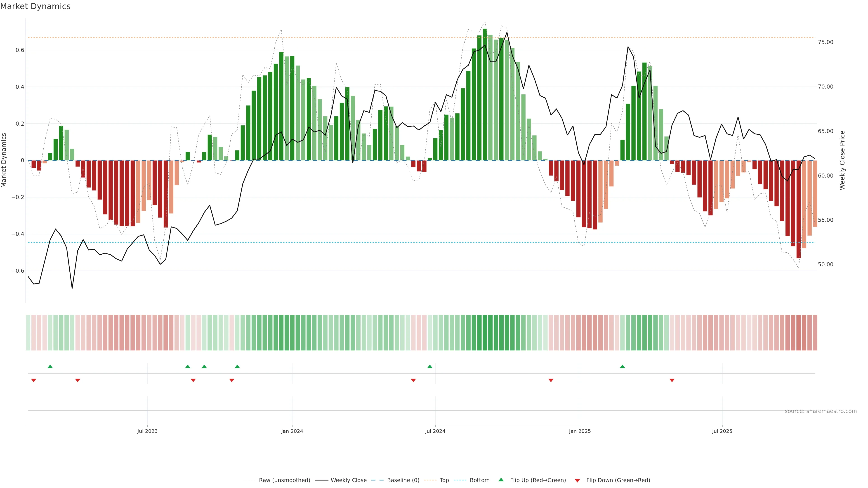Click the Jul 2025 x-axis label
Screen dimensions: 868x488
tap(722, 431)
